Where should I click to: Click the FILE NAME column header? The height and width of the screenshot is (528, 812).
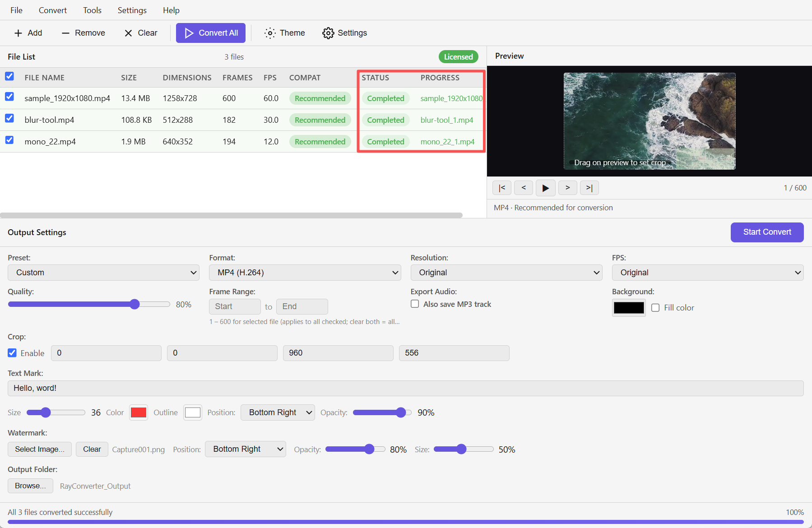point(44,78)
